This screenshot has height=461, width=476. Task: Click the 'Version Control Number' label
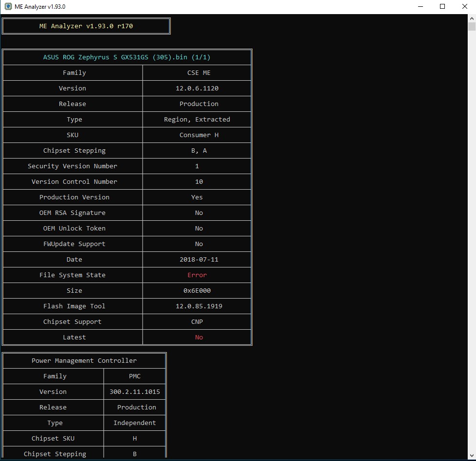(74, 182)
